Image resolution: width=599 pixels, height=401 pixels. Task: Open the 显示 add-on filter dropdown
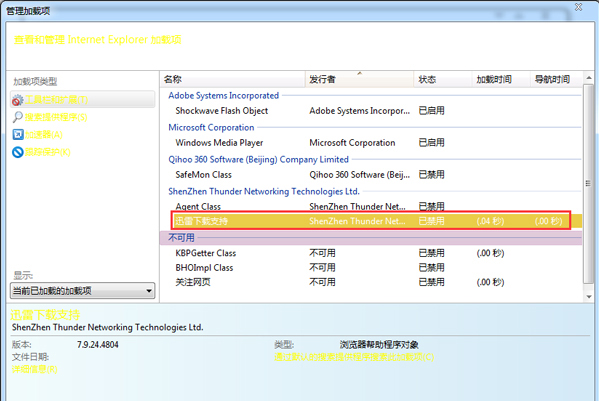83,291
